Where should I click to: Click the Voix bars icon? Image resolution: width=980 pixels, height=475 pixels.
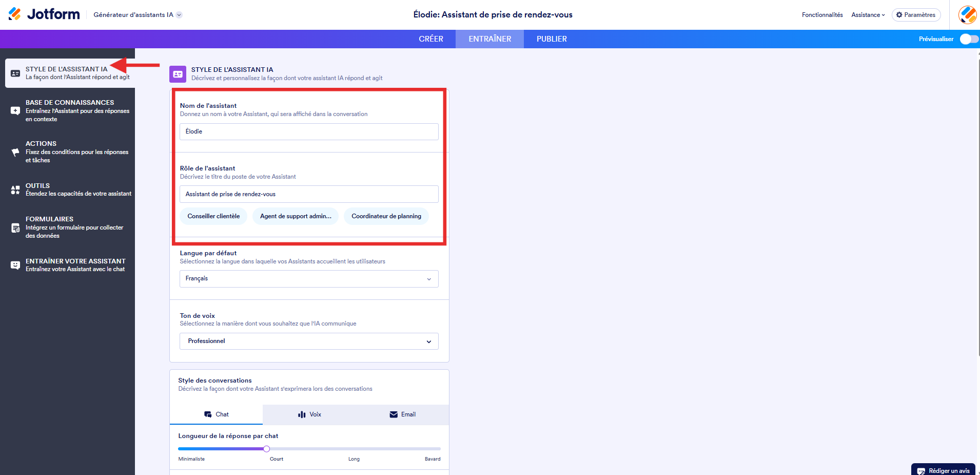click(x=302, y=414)
